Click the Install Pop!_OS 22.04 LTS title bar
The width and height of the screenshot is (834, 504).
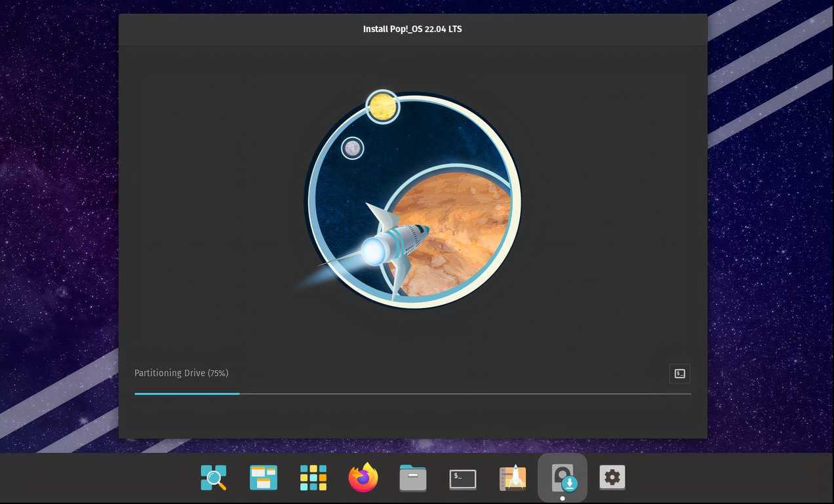[412, 29]
